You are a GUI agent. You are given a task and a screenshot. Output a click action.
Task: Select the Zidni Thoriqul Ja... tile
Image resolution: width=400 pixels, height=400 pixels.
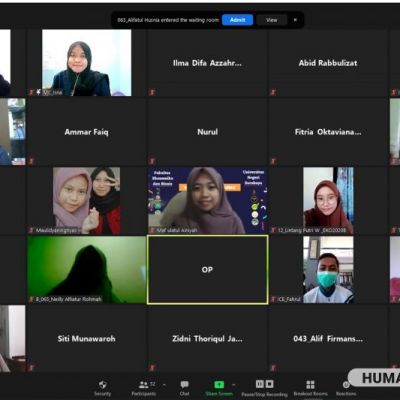[207, 339]
